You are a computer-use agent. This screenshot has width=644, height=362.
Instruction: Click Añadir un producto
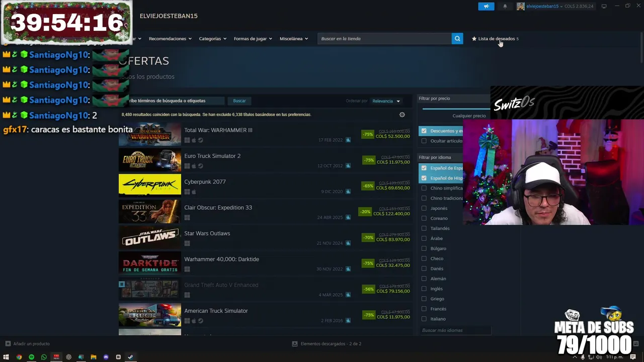(31, 344)
